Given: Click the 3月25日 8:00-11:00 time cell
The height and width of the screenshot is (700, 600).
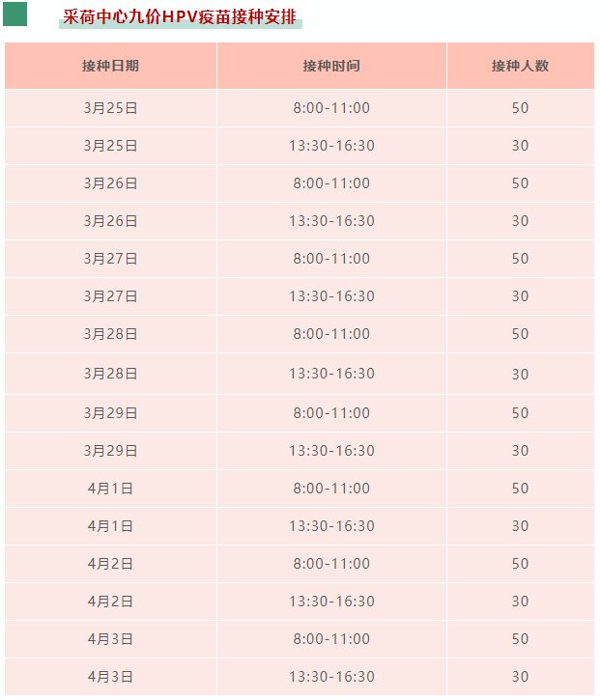Looking at the screenshot, I should pos(331,108).
